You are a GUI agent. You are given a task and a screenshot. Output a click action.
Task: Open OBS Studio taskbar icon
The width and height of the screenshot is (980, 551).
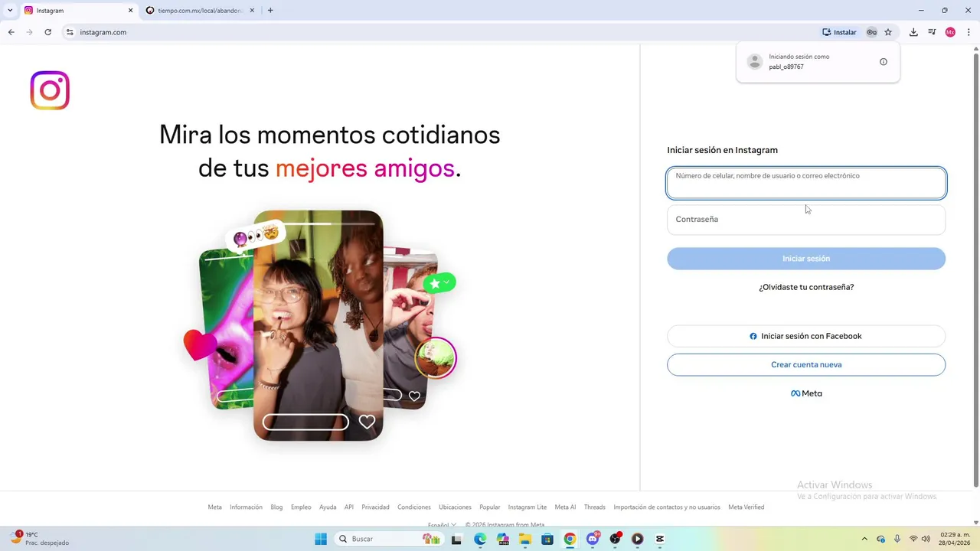(x=615, y=539)
